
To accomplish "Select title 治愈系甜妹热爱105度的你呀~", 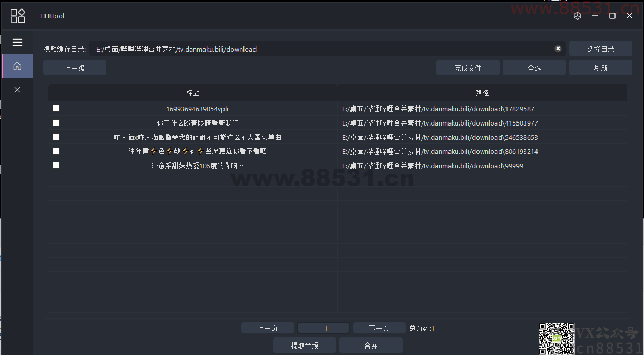I will pos(198,166).
